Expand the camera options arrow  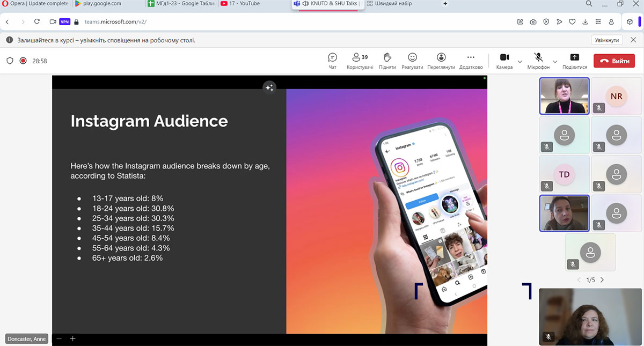click(519, 61)
